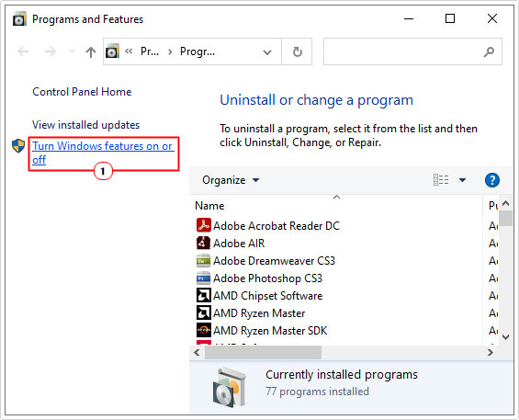Click the Dreamweaver CS3 icon
519x420 pixels.
pos(203,261)
